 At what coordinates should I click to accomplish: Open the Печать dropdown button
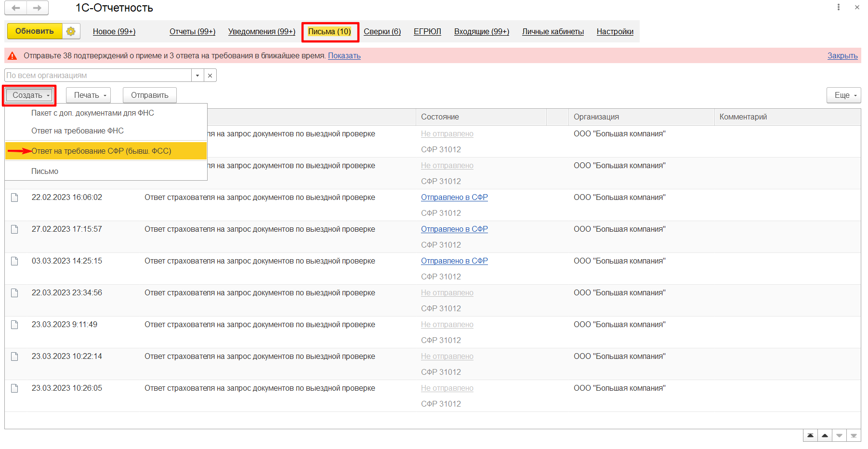pos(88,95)
